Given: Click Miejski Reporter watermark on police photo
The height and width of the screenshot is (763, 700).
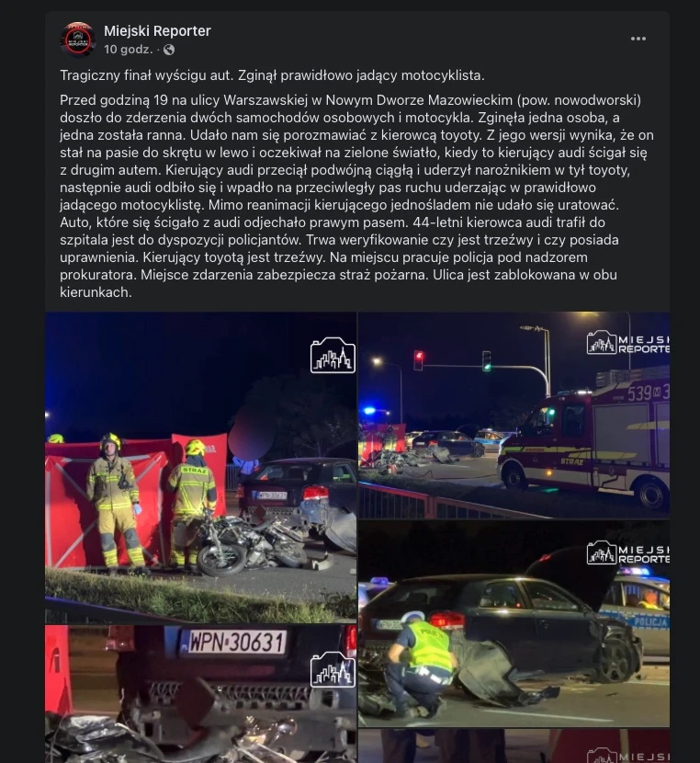Looking at the screenshot, I should pyautogui.click(x=628, y=552).
